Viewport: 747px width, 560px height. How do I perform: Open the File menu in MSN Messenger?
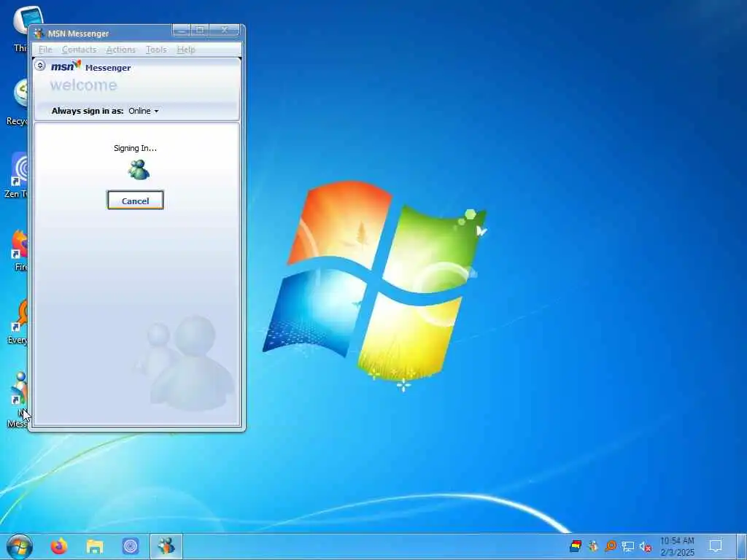(x=45, y=50)
